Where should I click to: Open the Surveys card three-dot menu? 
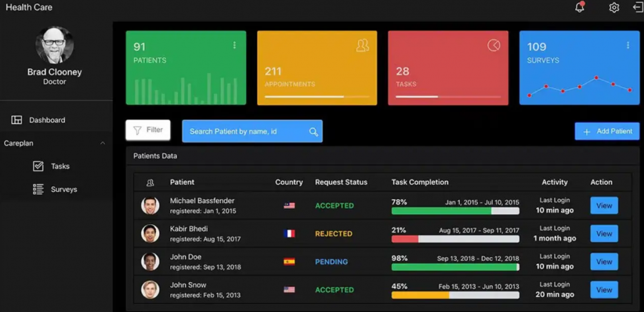[x=628, y=46]
